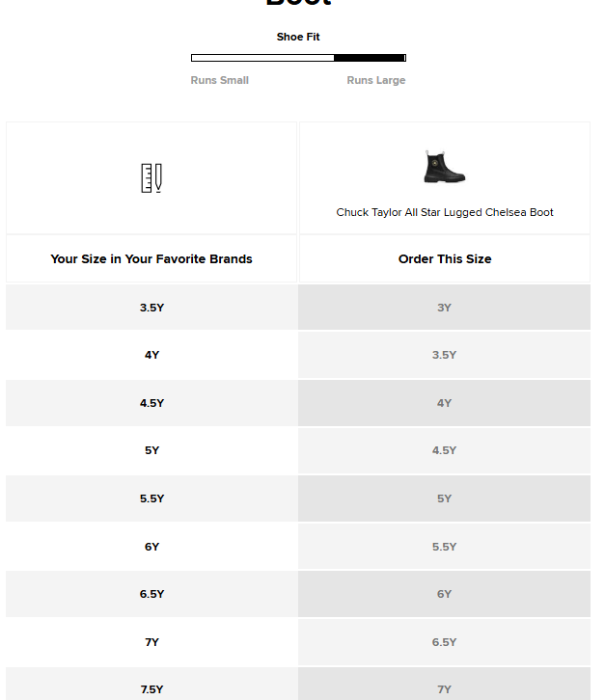
Task: Select the 4Y favorite brand size row
Action: pyautogui.click(x=151, y=355)
